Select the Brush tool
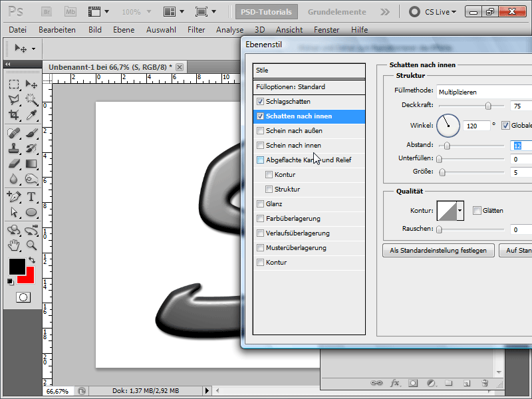 point(31,133)
